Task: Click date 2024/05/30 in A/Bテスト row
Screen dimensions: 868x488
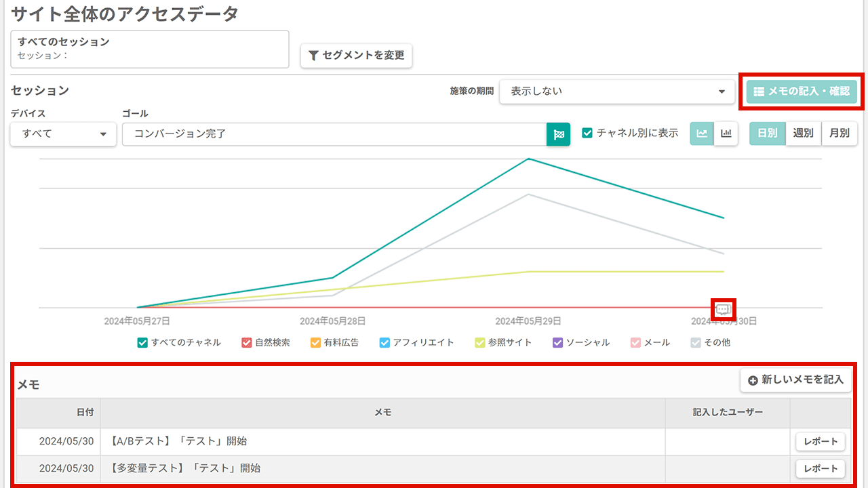Action: point(66,441)
